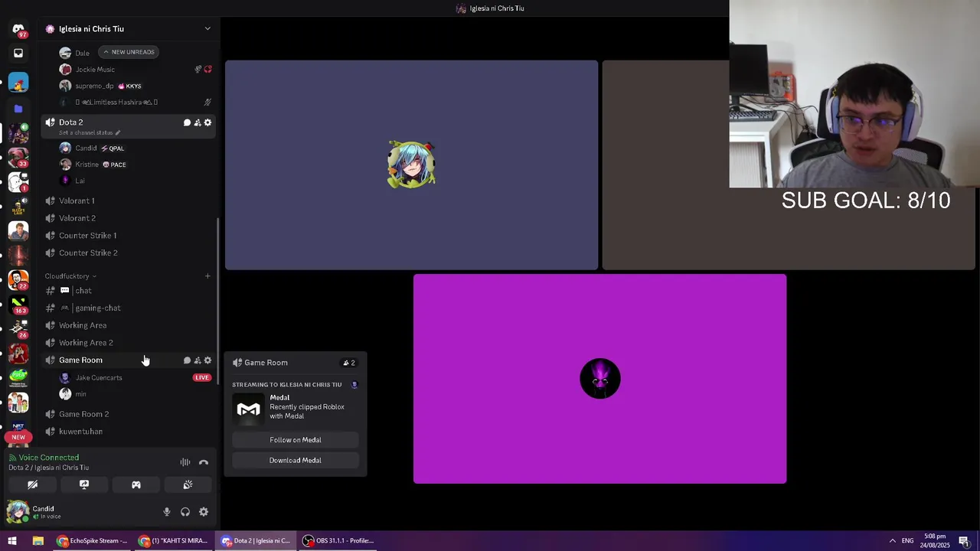Mute microphone in user panel
980x551 pixels.
[x=167, y=512]
